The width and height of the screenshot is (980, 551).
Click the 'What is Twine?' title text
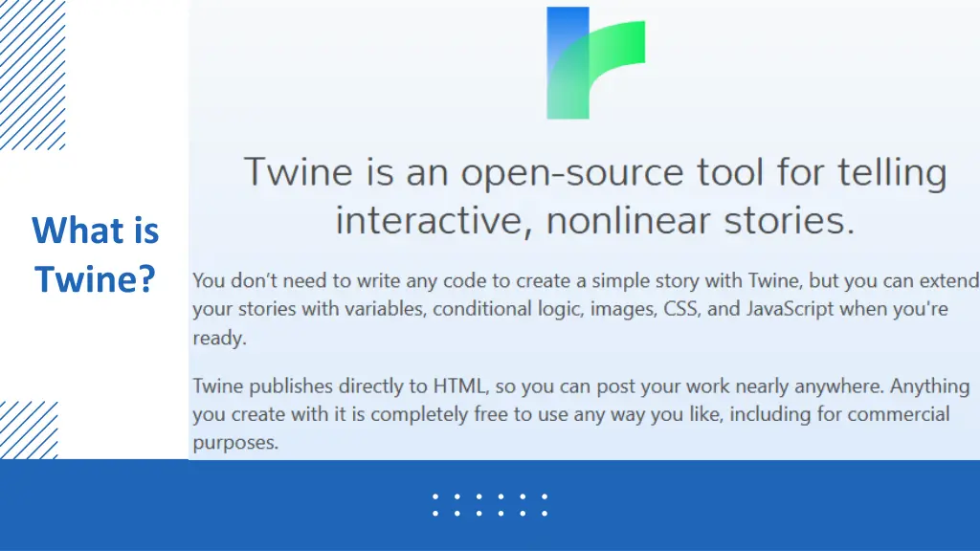pyautogui.click(x=95, y=254)
